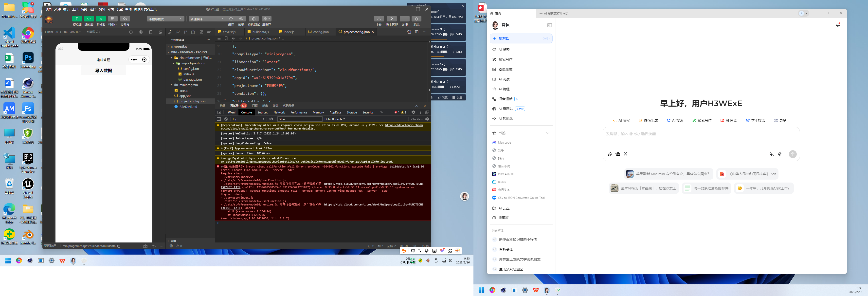
Task: Click the builddata.js? [sm]:10 source link
Action: point(407,166)
